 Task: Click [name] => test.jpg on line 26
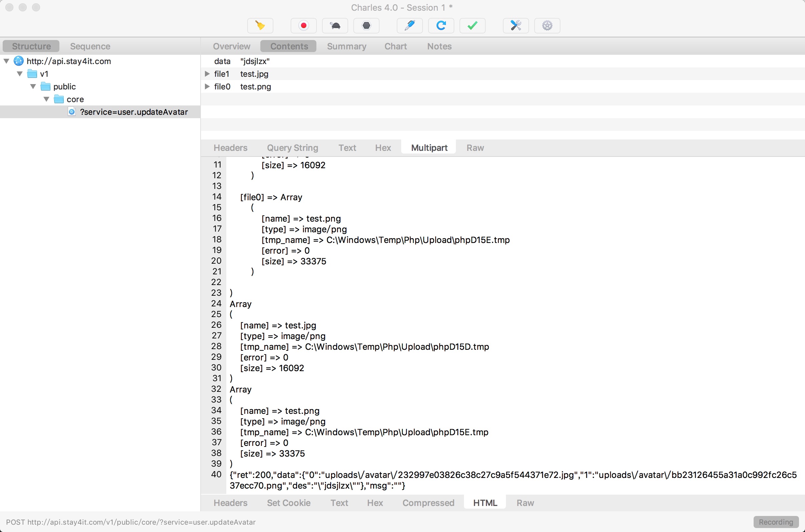click(x=278, y=325)
